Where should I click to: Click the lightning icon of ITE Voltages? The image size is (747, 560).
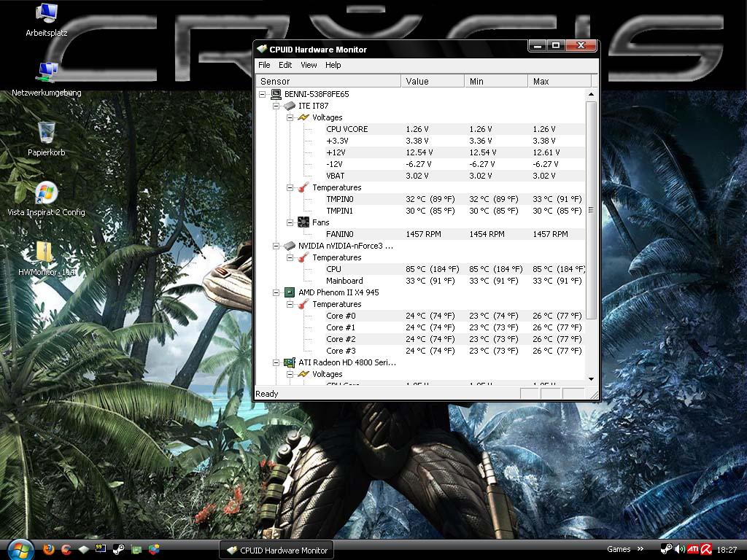[303, 117]
